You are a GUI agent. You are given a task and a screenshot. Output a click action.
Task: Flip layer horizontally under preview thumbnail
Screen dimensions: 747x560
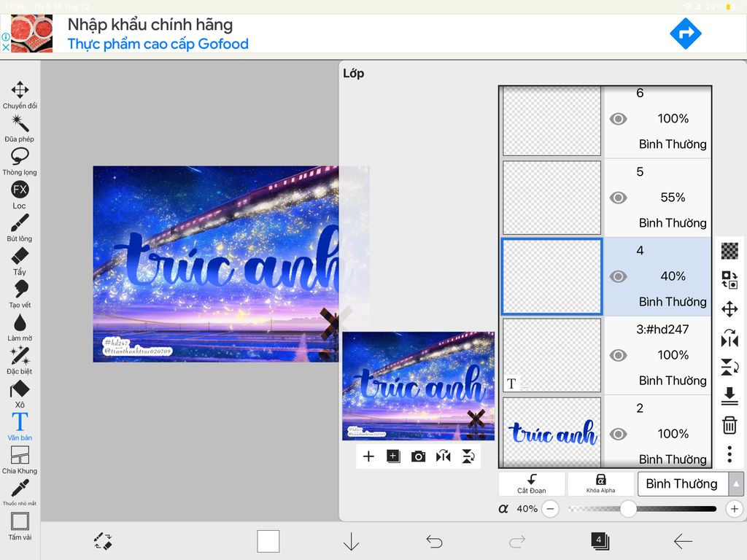click(x=443, y=456)
